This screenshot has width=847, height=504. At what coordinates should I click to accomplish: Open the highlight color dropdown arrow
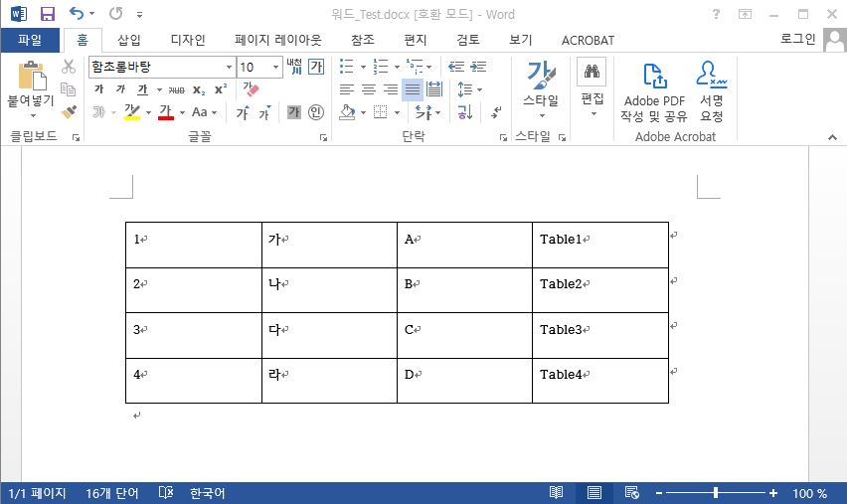(148, 112)
